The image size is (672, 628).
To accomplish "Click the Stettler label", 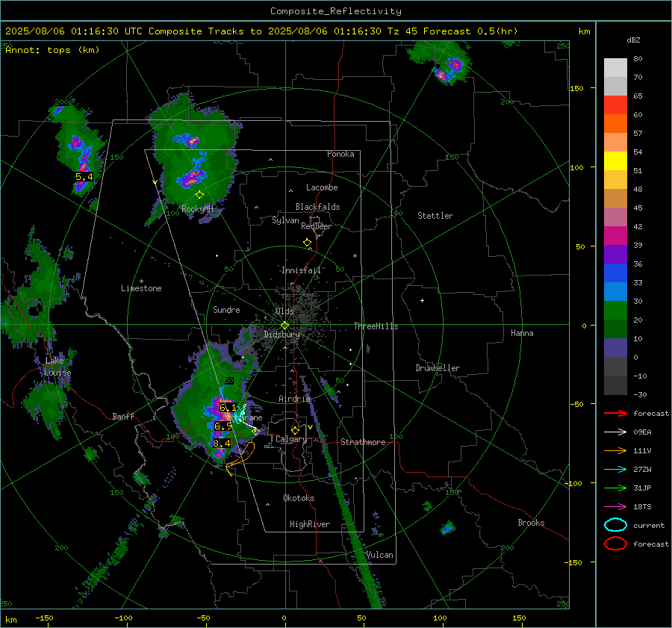I will pyautogui.click(x=435, y=216).
